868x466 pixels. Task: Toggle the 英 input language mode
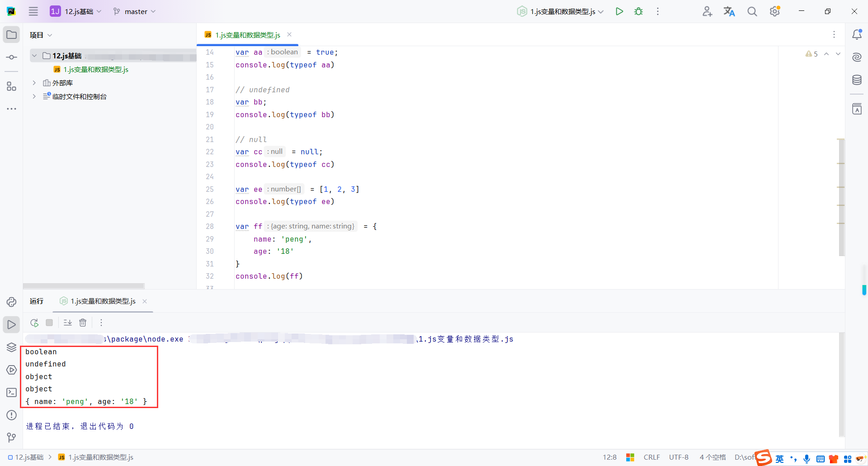pos(780,459)
